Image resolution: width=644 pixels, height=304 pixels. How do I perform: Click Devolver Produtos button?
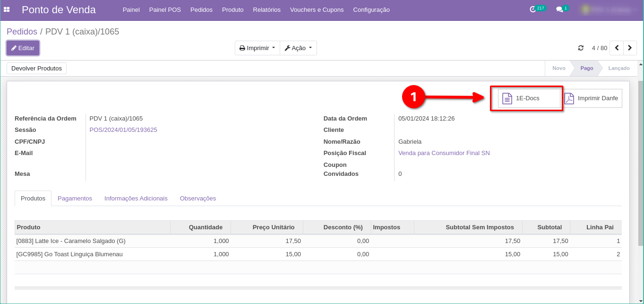pyautogui.click(x=36, y=69)
